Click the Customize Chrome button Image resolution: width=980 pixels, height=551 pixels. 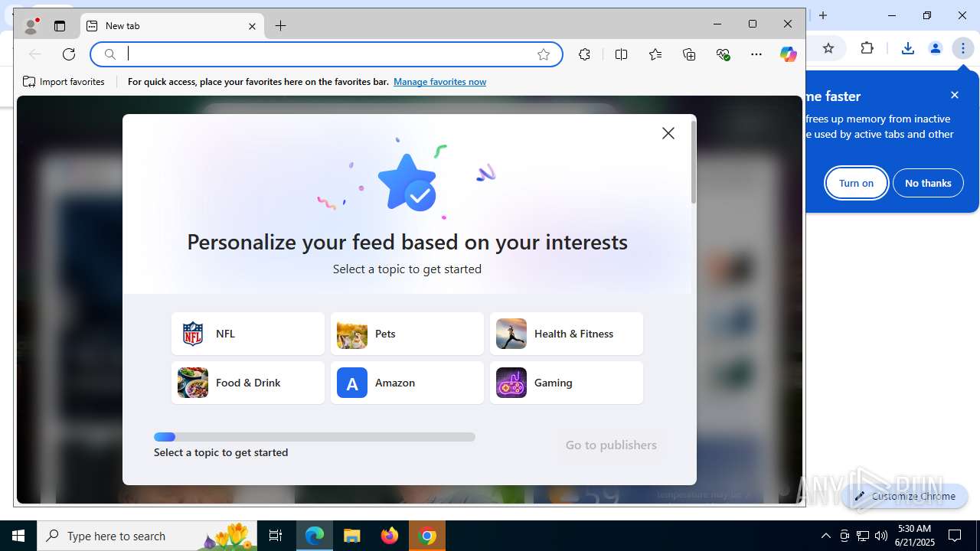coord(905,496)
